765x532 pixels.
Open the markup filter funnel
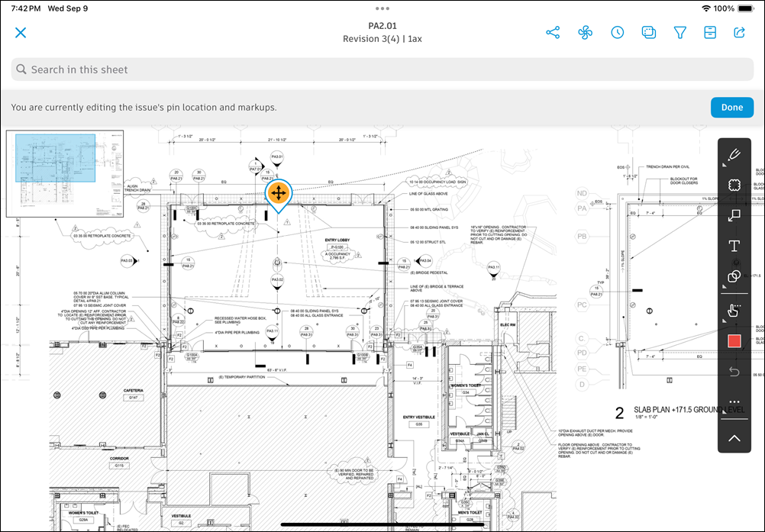pyautogui.click(x=680, y=33)
